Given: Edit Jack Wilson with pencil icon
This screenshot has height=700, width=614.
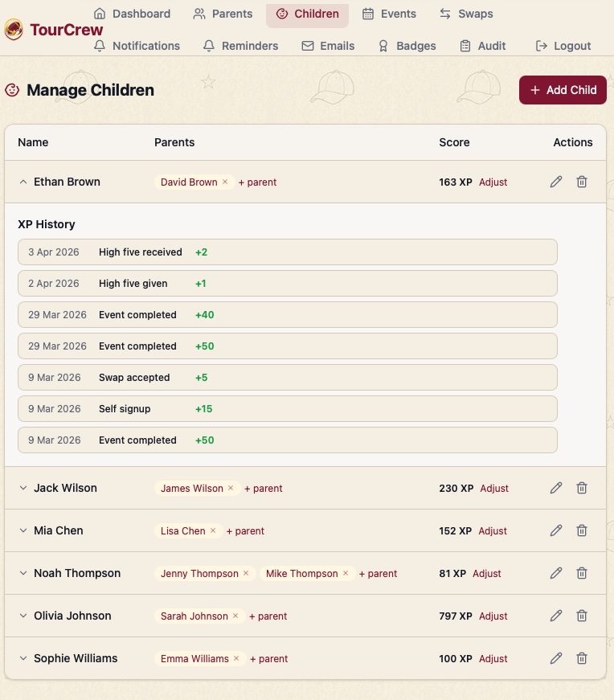Looking at the screenshot, I should (x=556, y=488).
